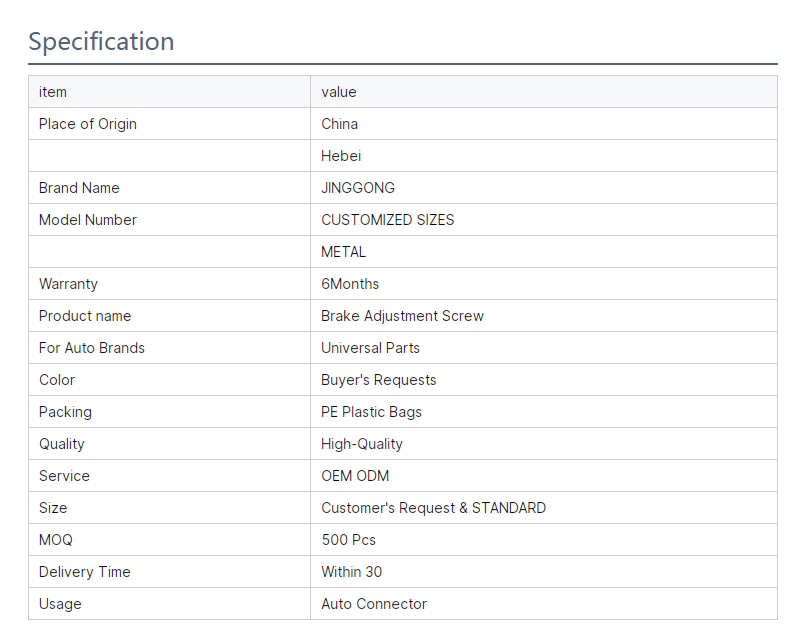Select the 'Place of Origin' cell
Viewport: 805px width, 631px height.
[x=88, y=124]
